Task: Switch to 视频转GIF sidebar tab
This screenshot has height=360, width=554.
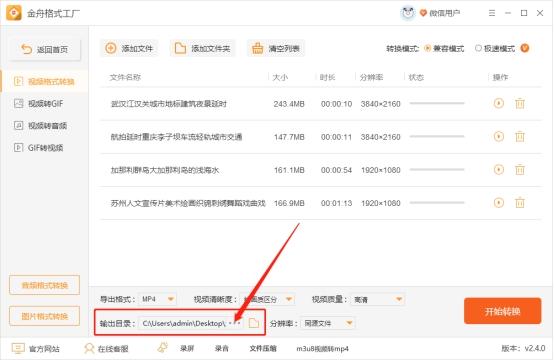Action: (45, 104)
